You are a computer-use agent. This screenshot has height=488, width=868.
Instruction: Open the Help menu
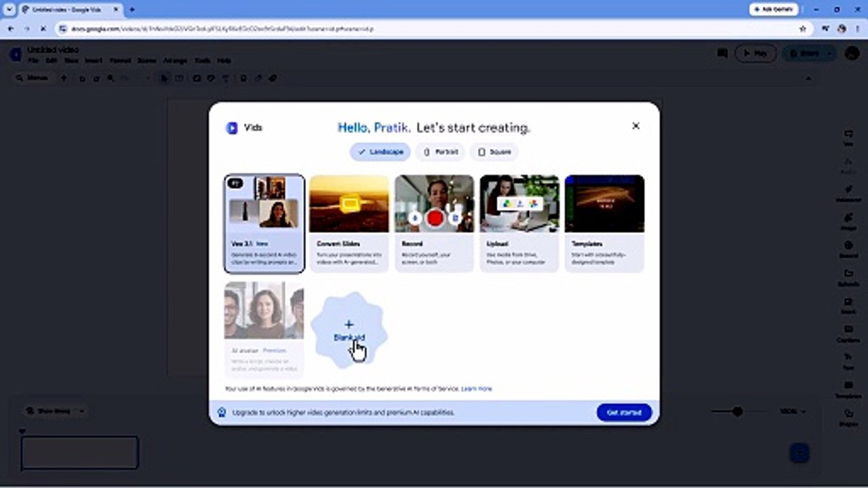pyautogui.click(x=224, y=60)
